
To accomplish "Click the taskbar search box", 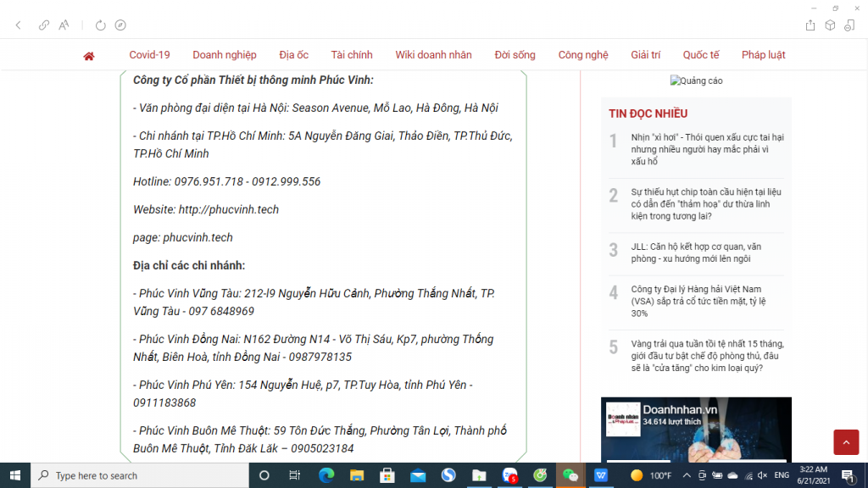I will click(x=140, y=475).
